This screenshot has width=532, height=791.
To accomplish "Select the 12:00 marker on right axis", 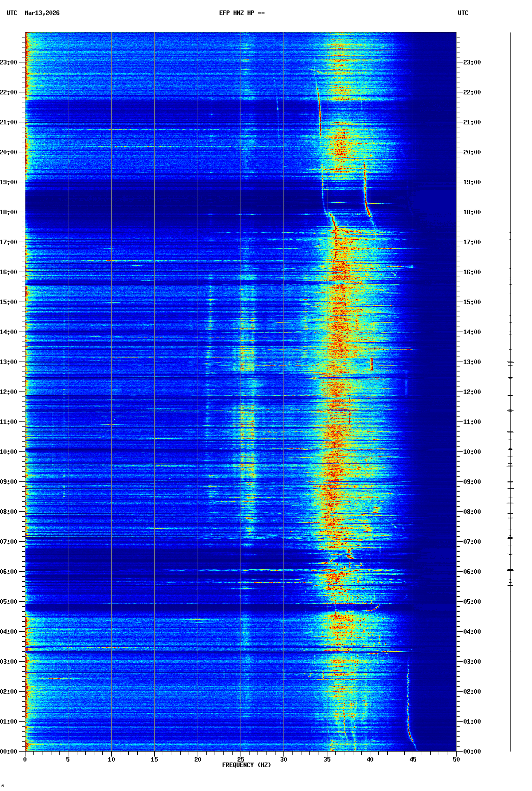I will point(472,392).
